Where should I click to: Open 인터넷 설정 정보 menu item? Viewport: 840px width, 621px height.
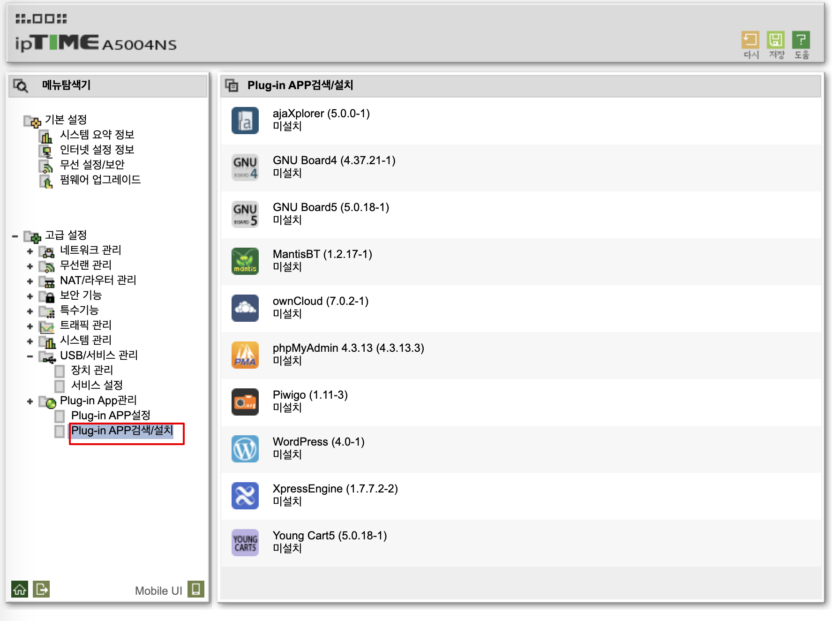97,150
